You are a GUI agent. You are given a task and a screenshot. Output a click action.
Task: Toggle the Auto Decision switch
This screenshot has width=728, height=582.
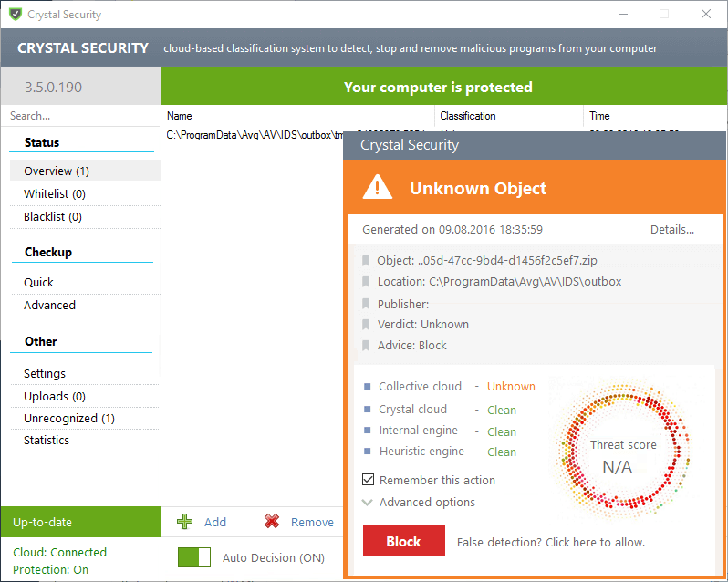pyautogui.click(x=194, y=557)
